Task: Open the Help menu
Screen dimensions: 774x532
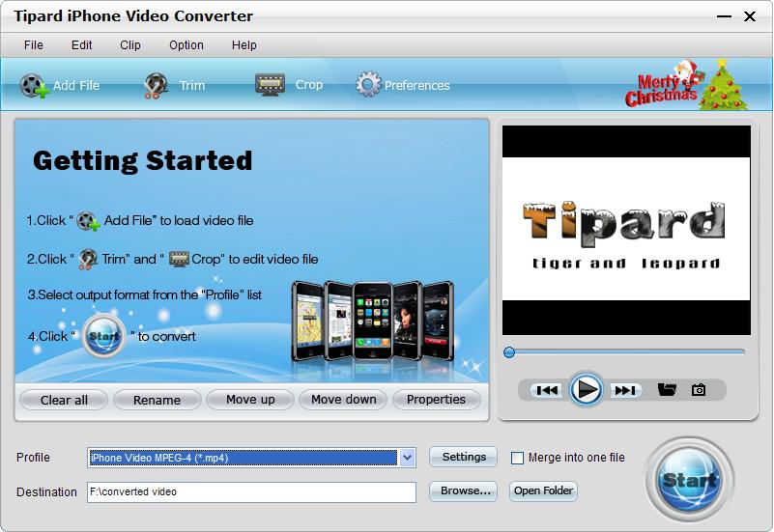Action: point(244,45)
